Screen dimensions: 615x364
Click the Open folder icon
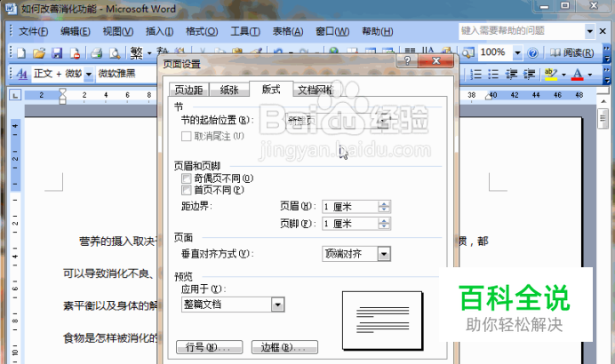click(39, 53)
